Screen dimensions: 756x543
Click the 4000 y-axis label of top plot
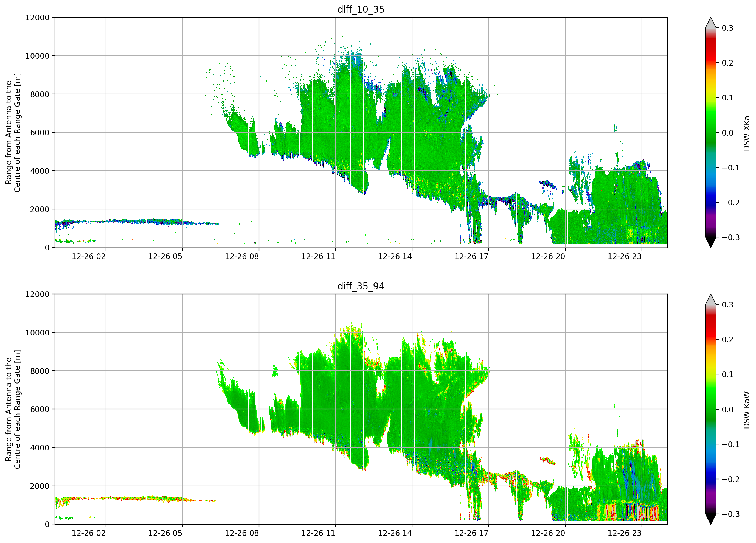pyautogui.click(x=40, y=171)
